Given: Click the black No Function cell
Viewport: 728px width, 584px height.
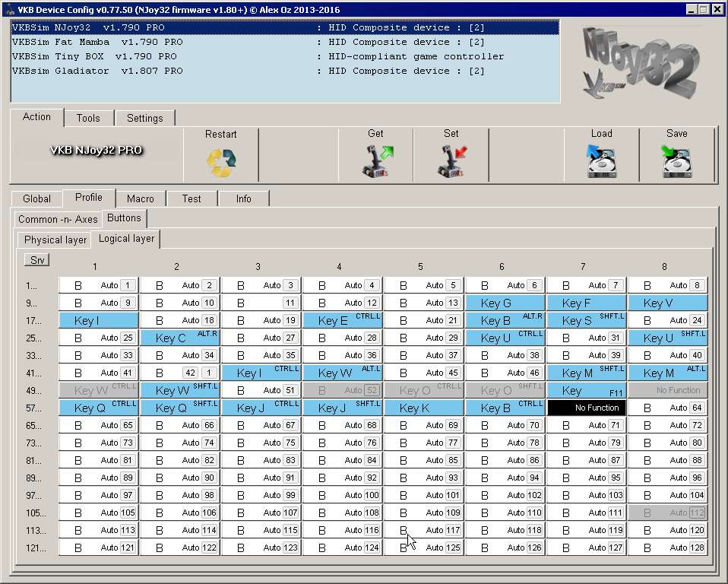Looking at the screenshot, I should (x=587, y=408).
